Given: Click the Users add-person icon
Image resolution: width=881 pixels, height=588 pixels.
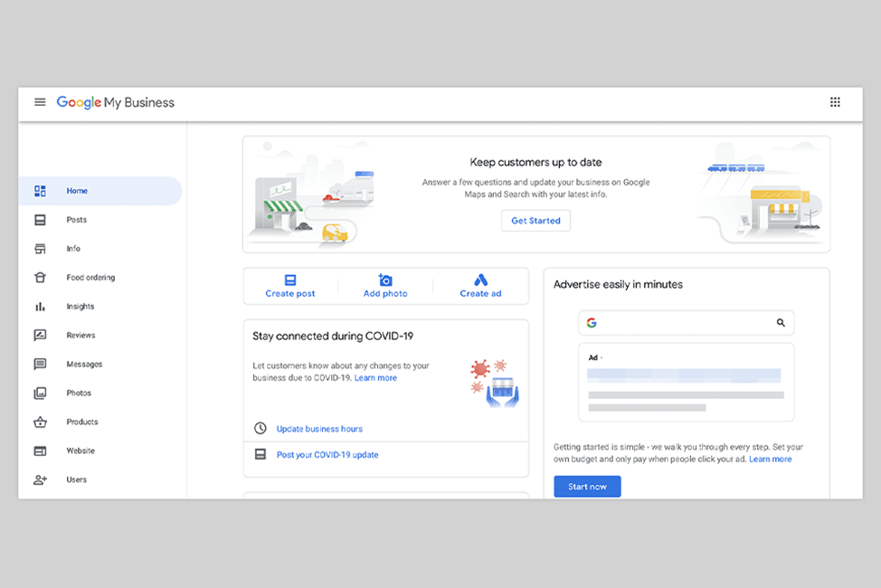Looking at the screenshot, I should (x=40, y=479).
